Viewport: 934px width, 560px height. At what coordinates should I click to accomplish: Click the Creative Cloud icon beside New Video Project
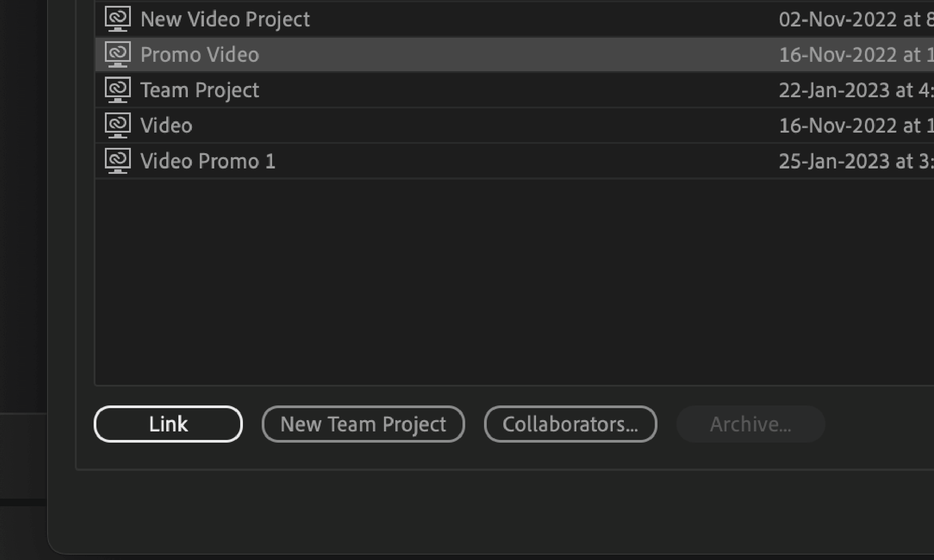click(x=117, y=19)
